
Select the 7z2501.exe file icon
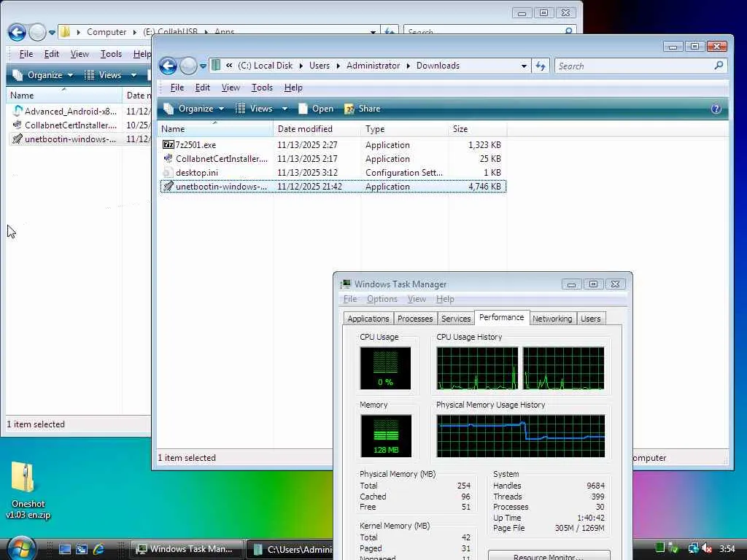coord(168,145)
